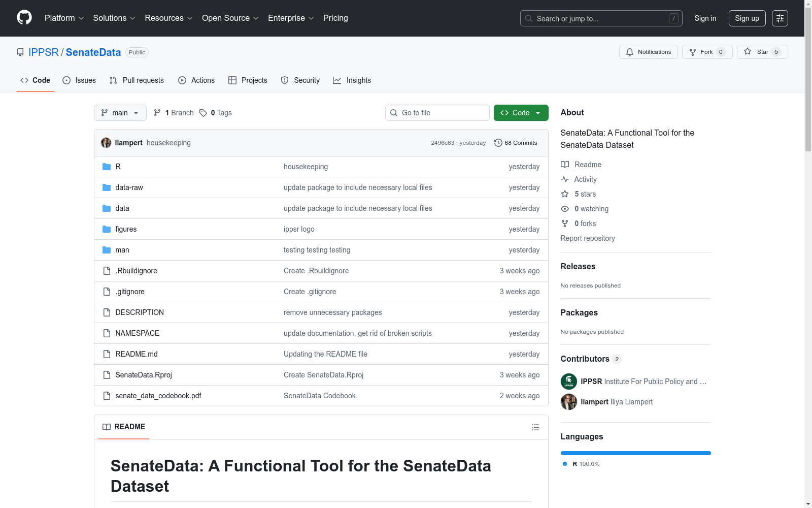Expand the Platform menu

tap(64, 18)
